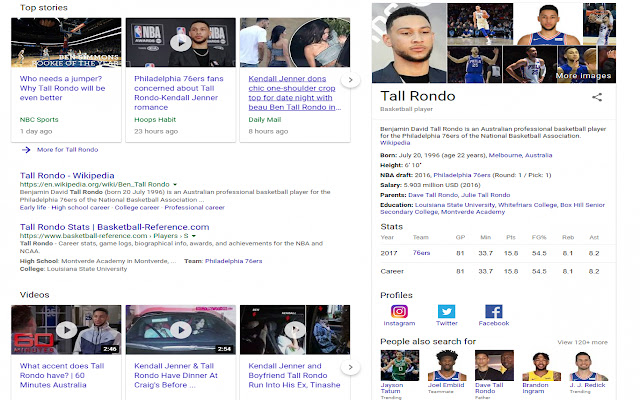This screenshot has height=400, width=640.
Task: Click the arrow icon before More for Tall Rondo
Action: (26, 150)
